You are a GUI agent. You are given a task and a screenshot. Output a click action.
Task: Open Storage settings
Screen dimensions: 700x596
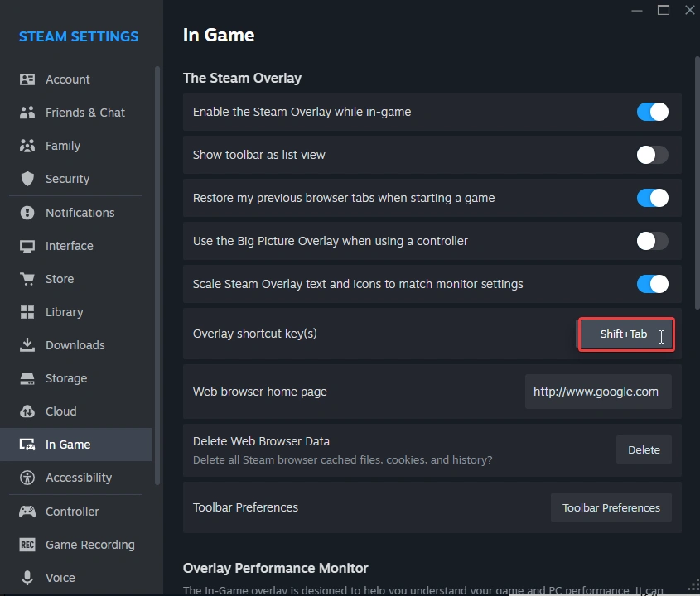coord(76,378)
